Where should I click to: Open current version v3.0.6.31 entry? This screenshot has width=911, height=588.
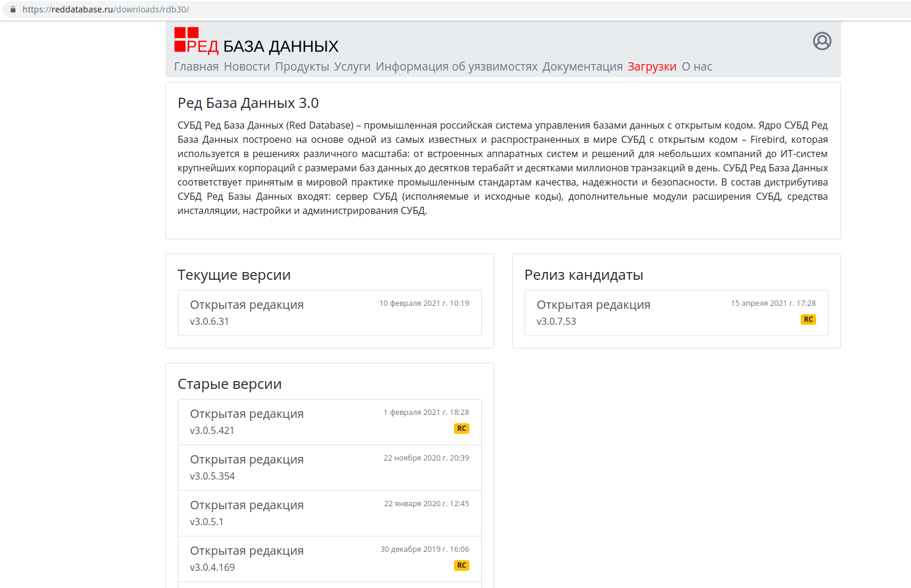[330, 313]
